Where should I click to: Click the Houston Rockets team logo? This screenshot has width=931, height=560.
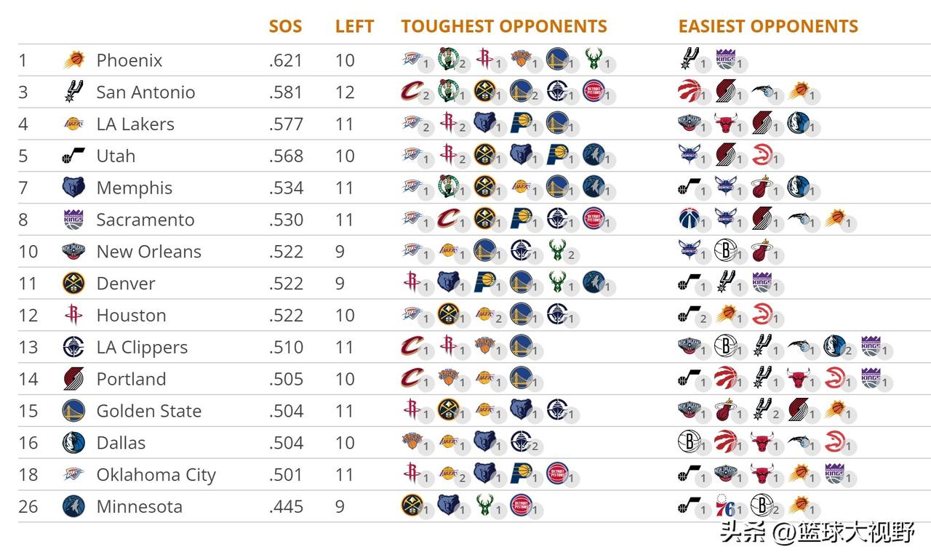coord(73,315)
